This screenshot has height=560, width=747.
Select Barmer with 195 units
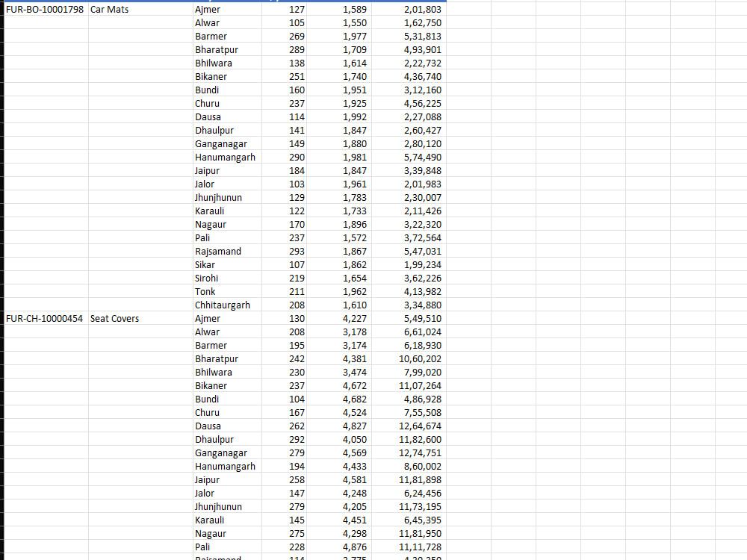click(x=227, y=345)
